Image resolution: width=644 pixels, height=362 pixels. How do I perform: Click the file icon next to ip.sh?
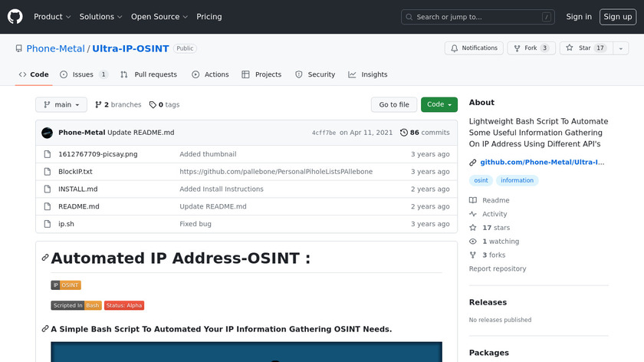[48, 224]
